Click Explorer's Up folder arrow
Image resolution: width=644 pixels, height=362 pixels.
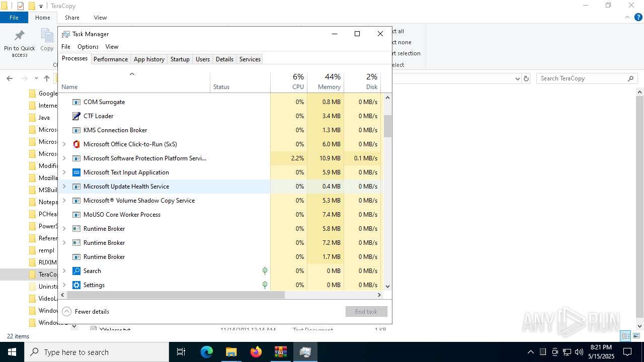point(47,78)
